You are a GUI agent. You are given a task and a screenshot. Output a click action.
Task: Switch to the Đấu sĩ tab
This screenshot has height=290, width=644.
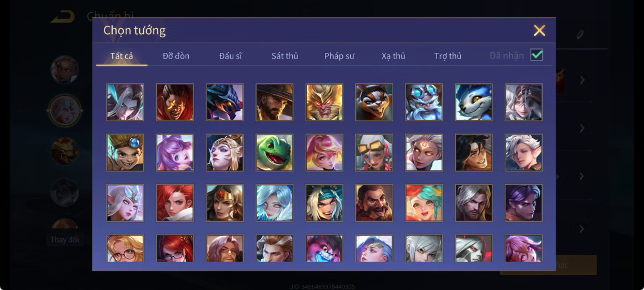point(231,56)
